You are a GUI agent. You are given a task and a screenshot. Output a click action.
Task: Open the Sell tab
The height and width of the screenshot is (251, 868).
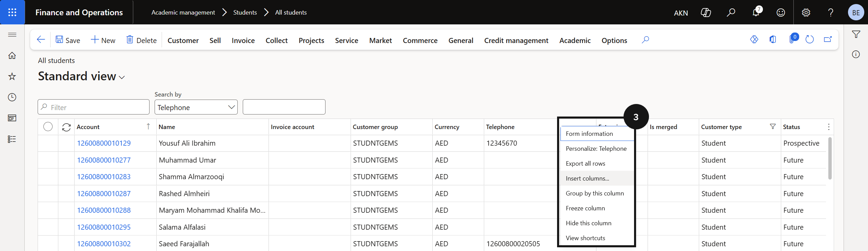click(215, 40)
